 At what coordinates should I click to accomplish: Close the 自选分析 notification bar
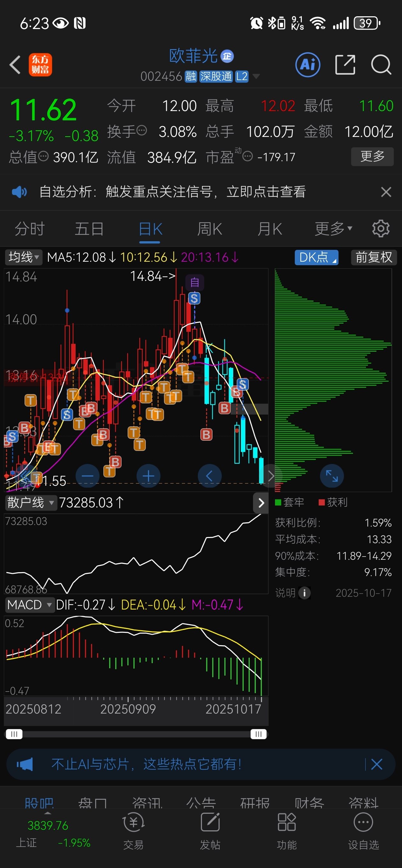(x=386, y=192)
